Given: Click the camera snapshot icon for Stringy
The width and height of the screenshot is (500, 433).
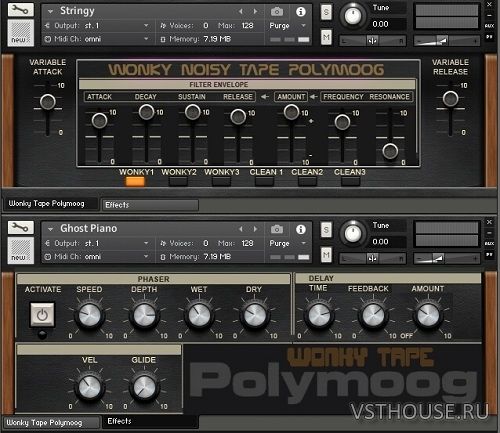Looking at the screenshot, I should pyautogui.click(x=277, y=12).
